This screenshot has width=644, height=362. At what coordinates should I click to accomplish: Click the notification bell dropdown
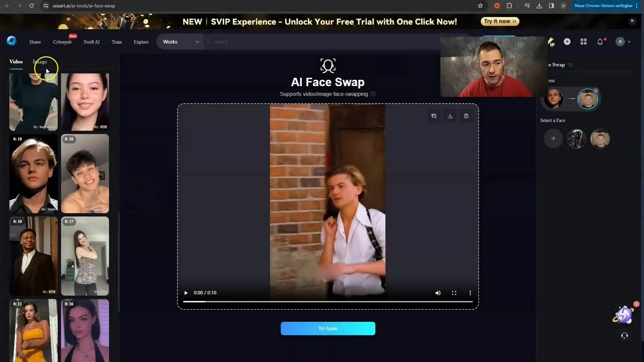(x=600, y=42)
